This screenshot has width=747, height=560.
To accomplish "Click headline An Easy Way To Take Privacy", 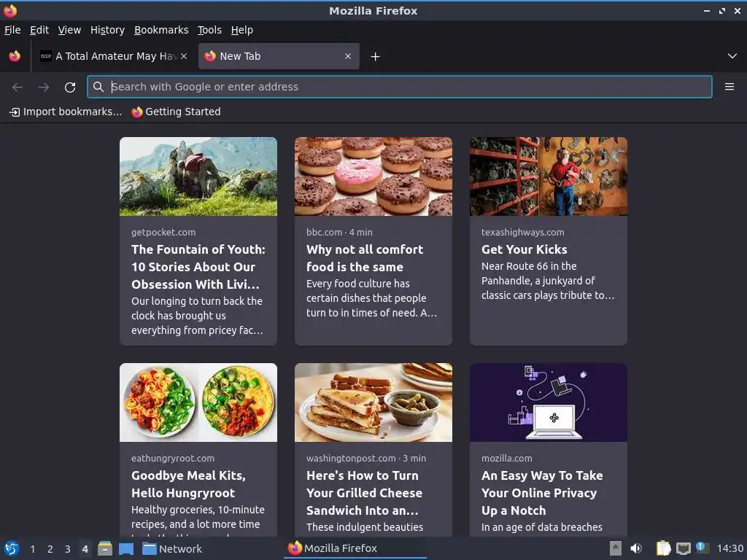I will click(542, 493).
